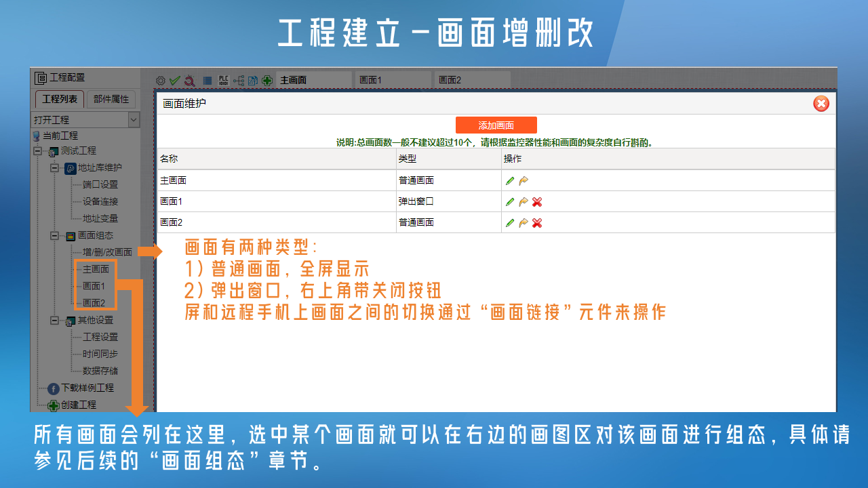
Task: Select 端口设置 in the project tree
Action: click(x=100, y=185)
